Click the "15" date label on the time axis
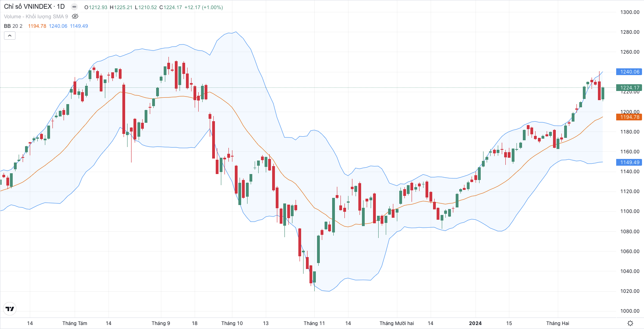 coord(509,323)
